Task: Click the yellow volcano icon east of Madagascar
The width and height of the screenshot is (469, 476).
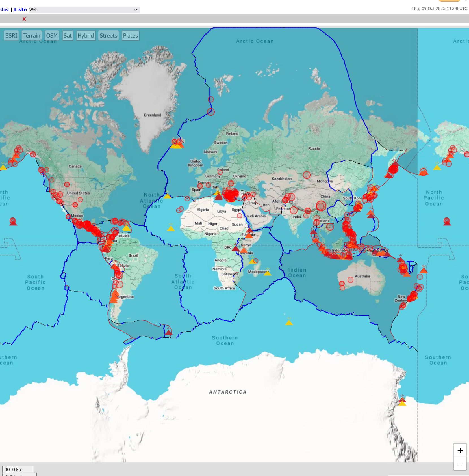Action: [x=267, y=272]
